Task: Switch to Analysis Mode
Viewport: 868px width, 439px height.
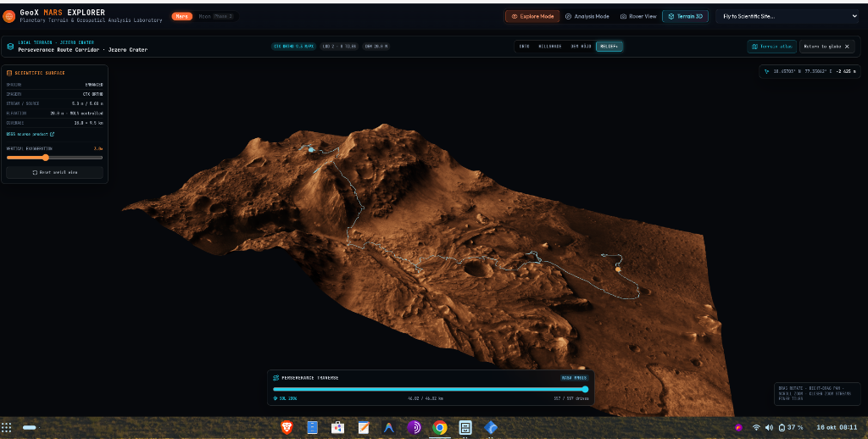Action: pos(587,17)
